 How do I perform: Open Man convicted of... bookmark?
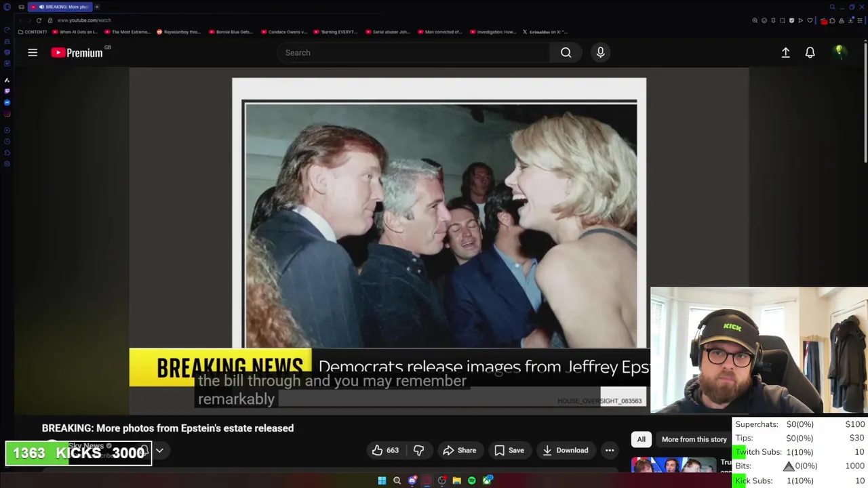click(x=439, y=32)
